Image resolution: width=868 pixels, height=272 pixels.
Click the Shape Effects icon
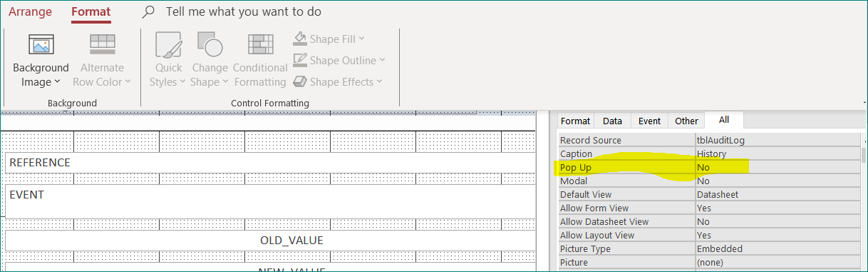[x=300, y=81]
